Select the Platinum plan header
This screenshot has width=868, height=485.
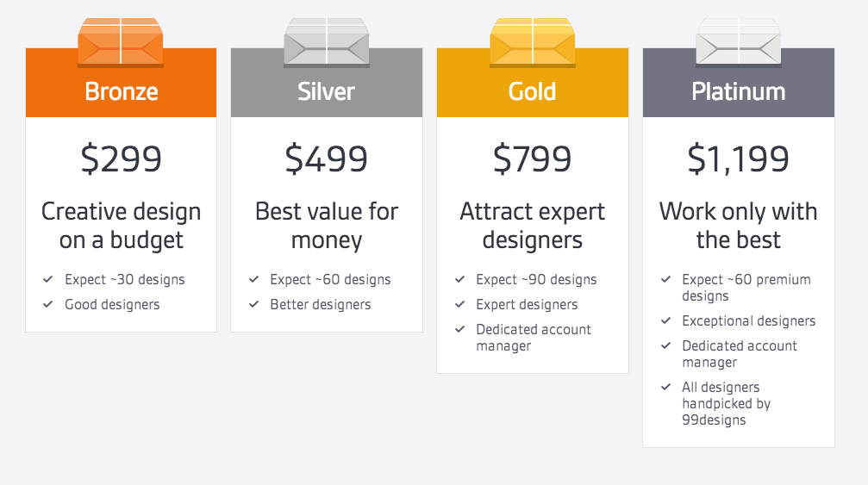click(739, 91)
